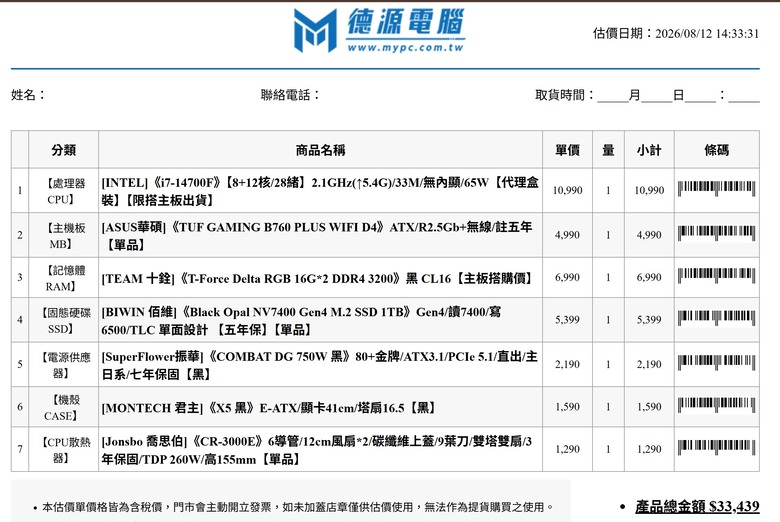The image size is (780, 522).
Task: Click the 聯絡電話 phone field label
Action: click(290, 95)
